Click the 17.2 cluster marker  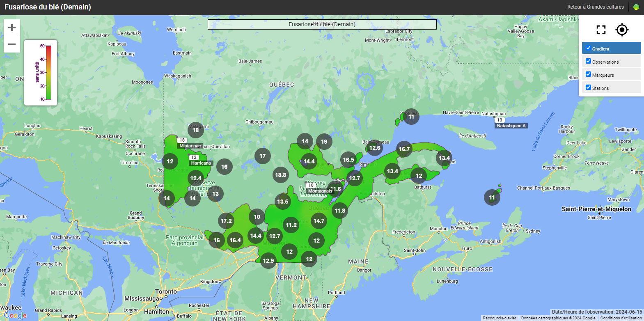(x=226, y=221)
